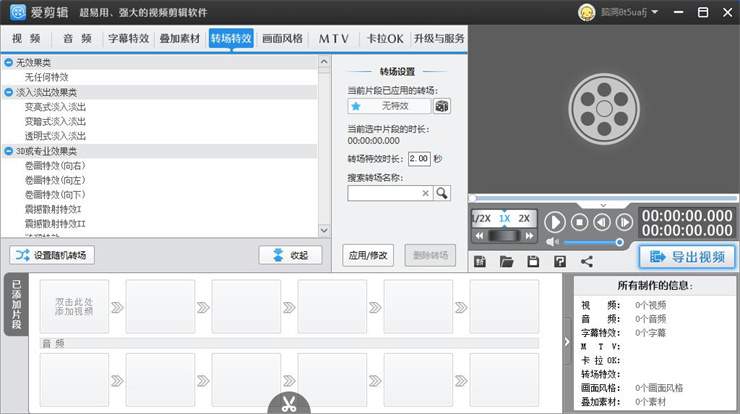Collapse the 淡入淡出效果类 category
The width and height of the screenshot is (740, 414).
[x=8, y=92]
